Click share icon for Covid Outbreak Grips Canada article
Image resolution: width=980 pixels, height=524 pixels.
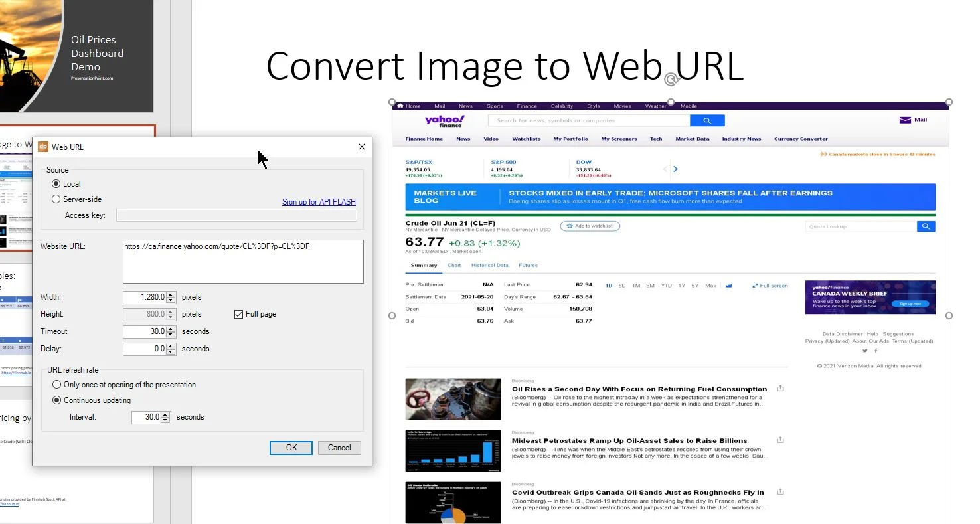click(780, 491)
